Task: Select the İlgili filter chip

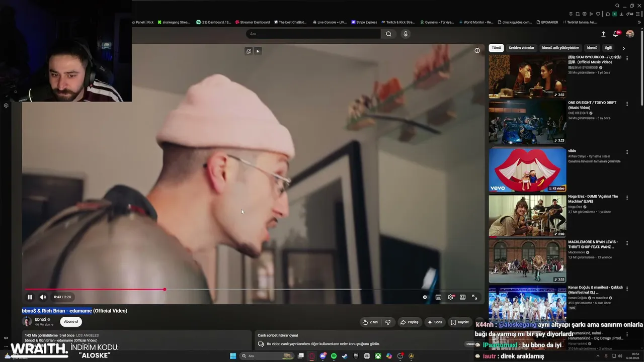Action: [608, 48]
